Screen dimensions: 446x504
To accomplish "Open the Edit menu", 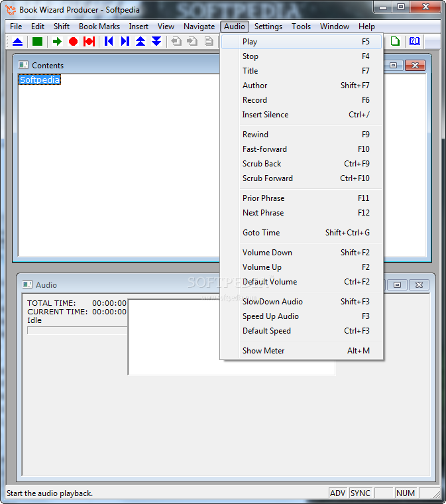I will point(38,27).
